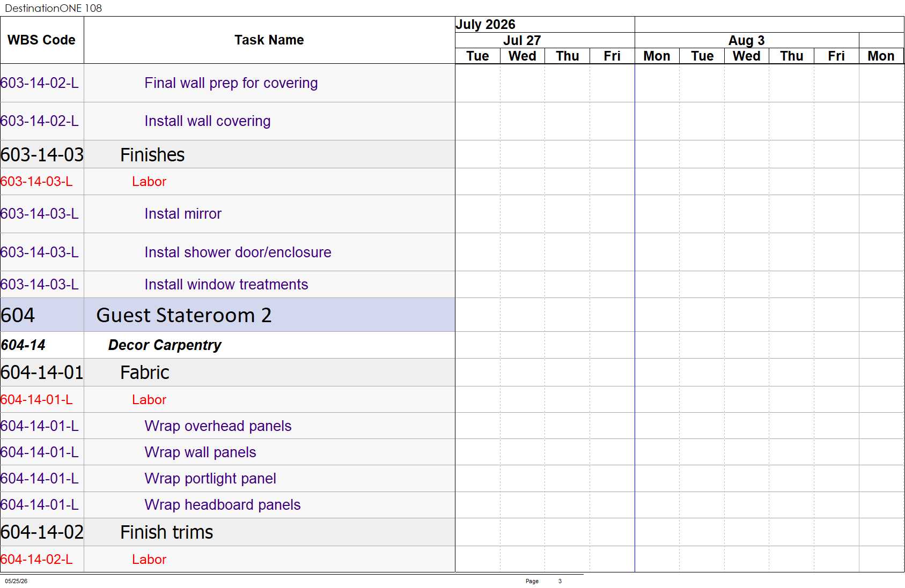Click the DestinationONE 108 title text
Viewport: 905px width, 588px height.
[53, 8]
